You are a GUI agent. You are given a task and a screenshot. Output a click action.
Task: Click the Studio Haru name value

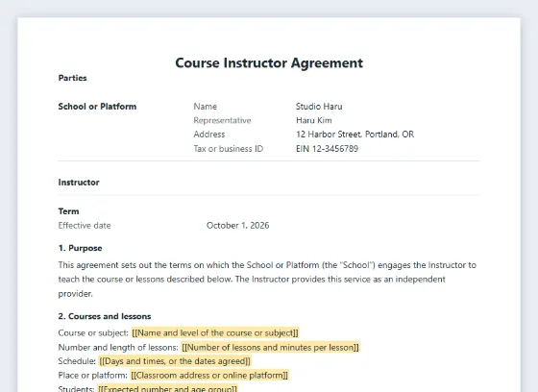(319, 107)
